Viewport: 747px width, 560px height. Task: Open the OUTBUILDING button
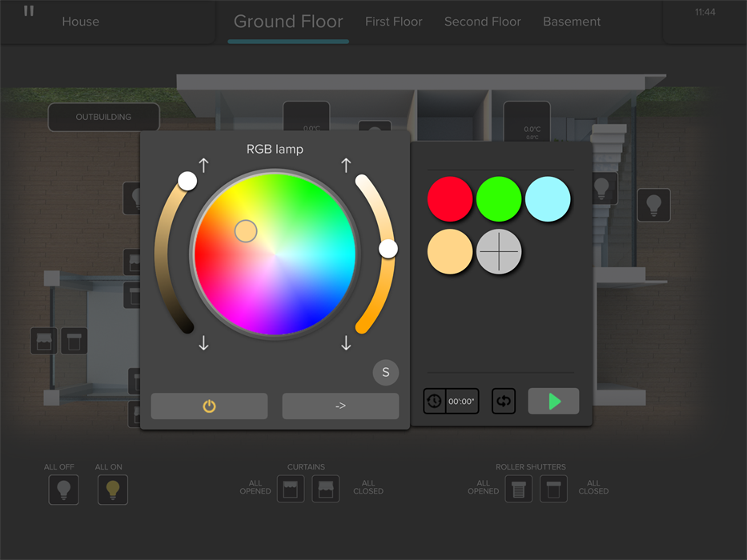103,117
